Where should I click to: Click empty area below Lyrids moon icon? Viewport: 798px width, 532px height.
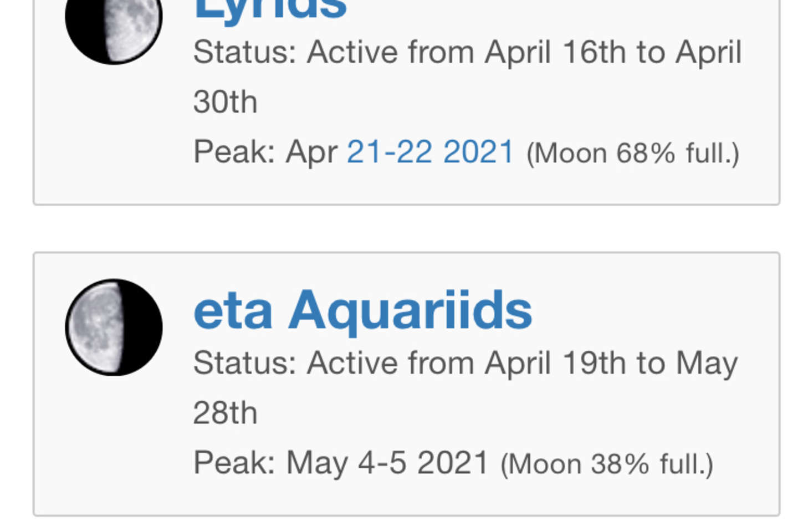point(114,133)
